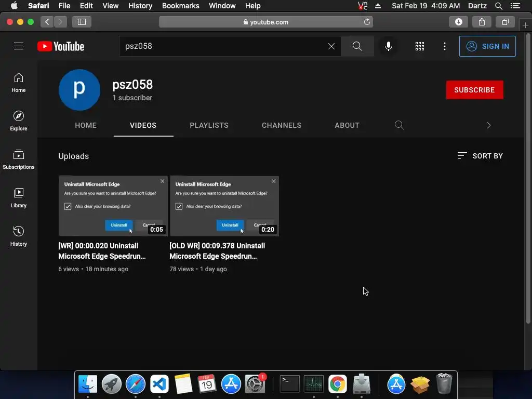532x399 pixels.
Task: Open Activity Monitor from the Dock
Action: click(x=313, y=384)
